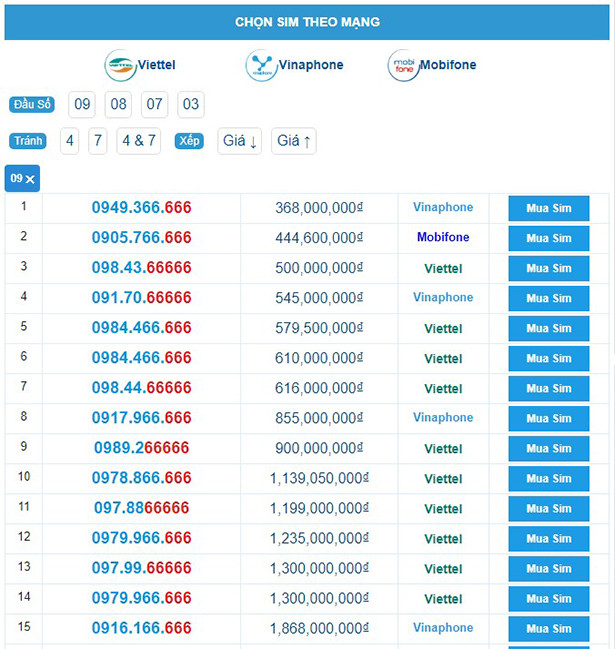
Task: Click the price 900,000,000đ
Action: (319, 448)
